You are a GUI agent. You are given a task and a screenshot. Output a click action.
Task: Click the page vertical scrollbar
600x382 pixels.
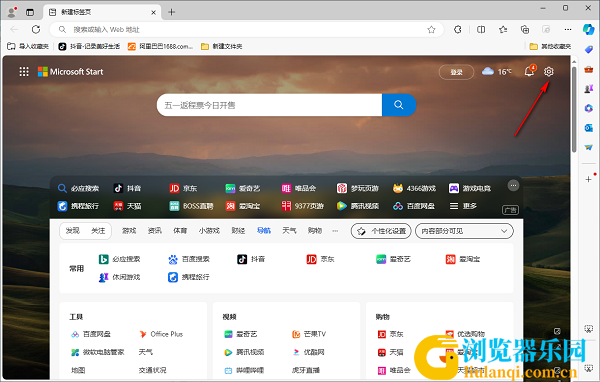tap(574, 109)
